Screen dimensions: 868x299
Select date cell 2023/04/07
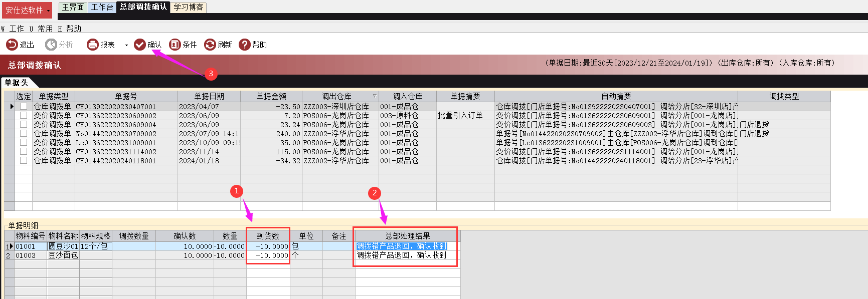[x=209, y=106]
